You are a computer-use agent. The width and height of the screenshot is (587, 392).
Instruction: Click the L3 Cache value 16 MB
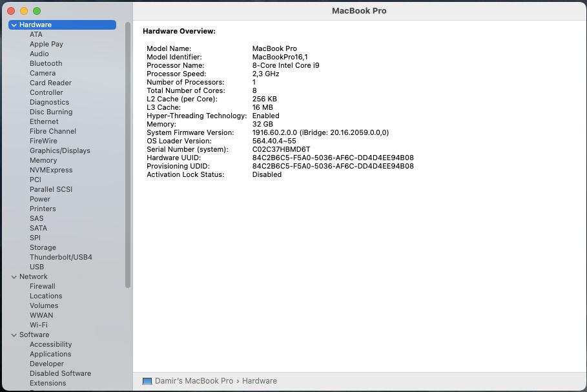262,107
